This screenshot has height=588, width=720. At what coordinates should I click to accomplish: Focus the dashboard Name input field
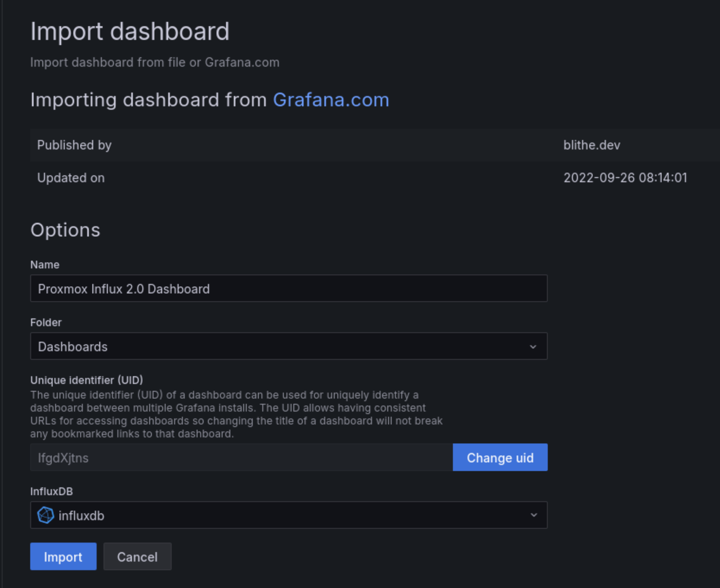(x=288, y=289)
